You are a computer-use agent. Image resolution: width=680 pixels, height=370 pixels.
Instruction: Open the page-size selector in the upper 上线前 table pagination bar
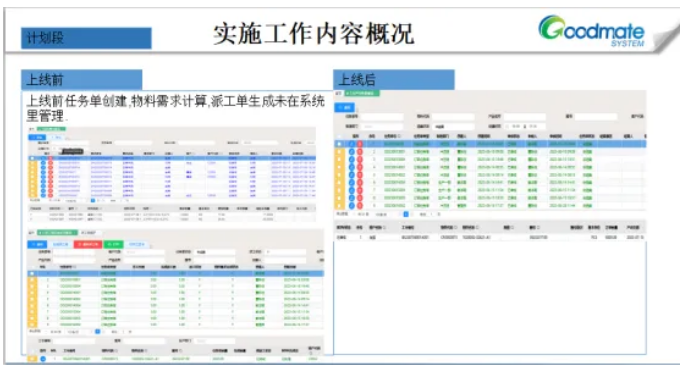pos(71,201)
